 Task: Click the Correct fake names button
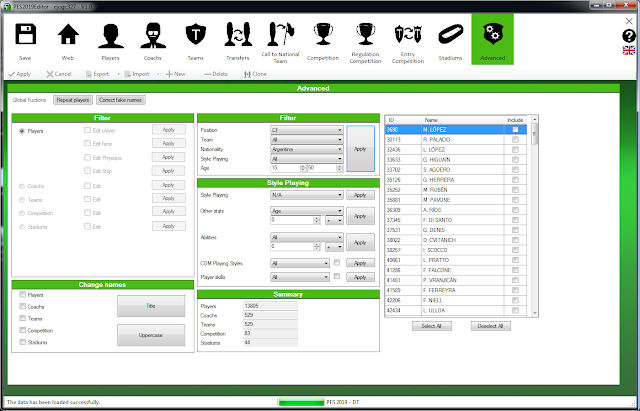[120, 100]
